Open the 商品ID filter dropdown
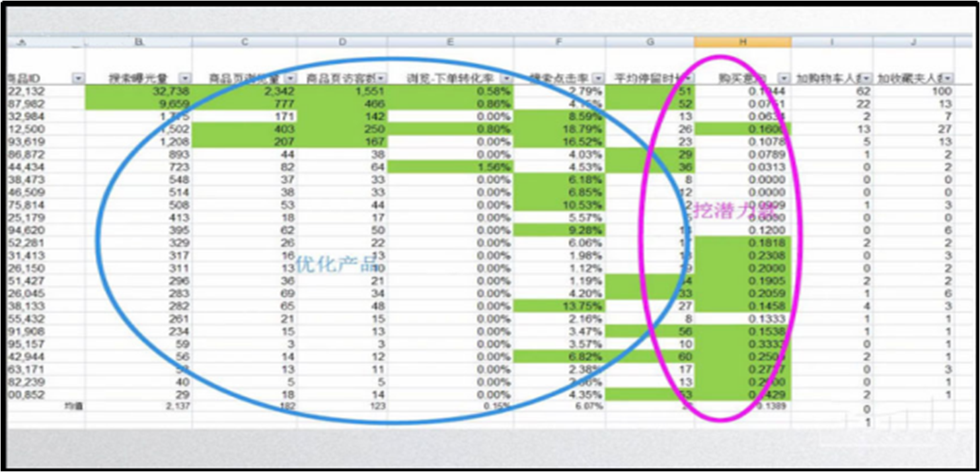 pos(79,79)
